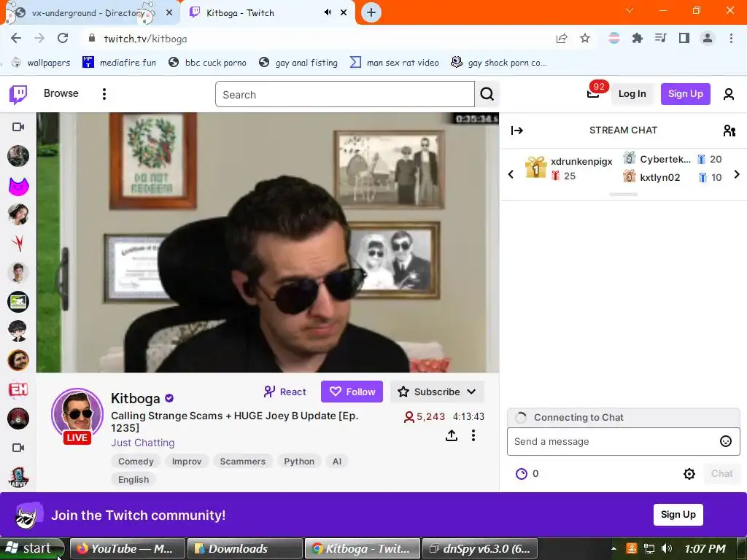
Task: Click the Kitboga LIVE avatar
Action: click(77, 415)
